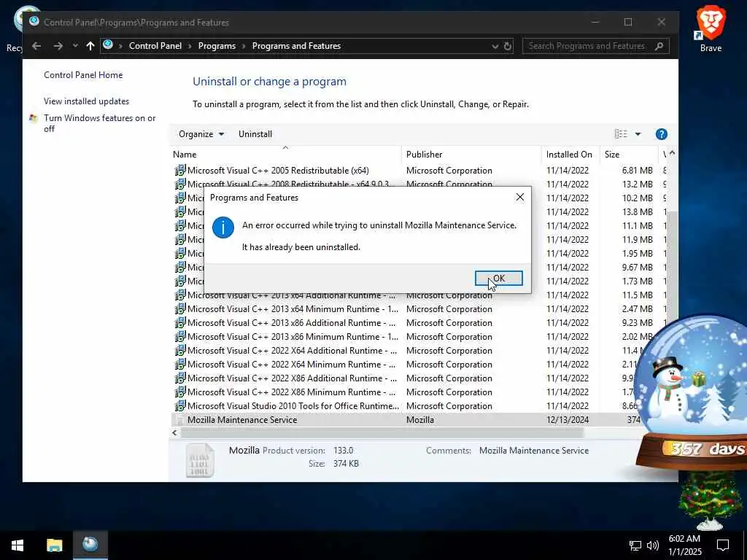Click the change view icon
The width and height of the screenshot is (747, 560).
(x=621, y=134)
